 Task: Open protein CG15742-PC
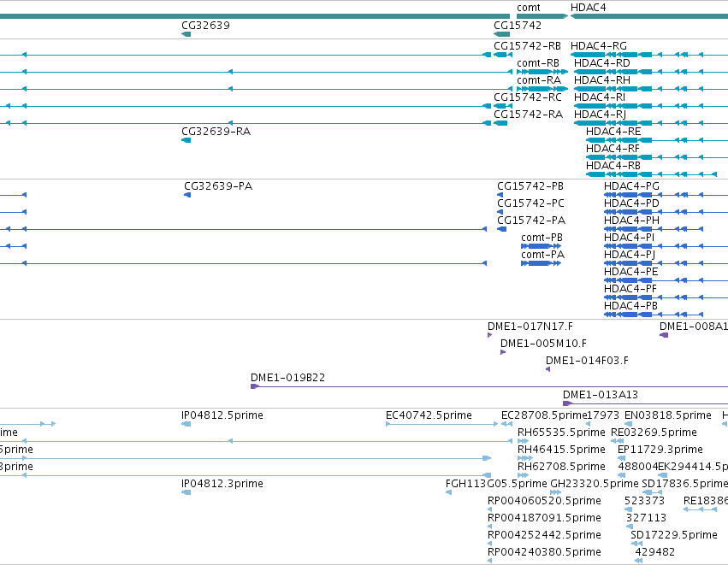pyautogui.click(x=530, y=203)
